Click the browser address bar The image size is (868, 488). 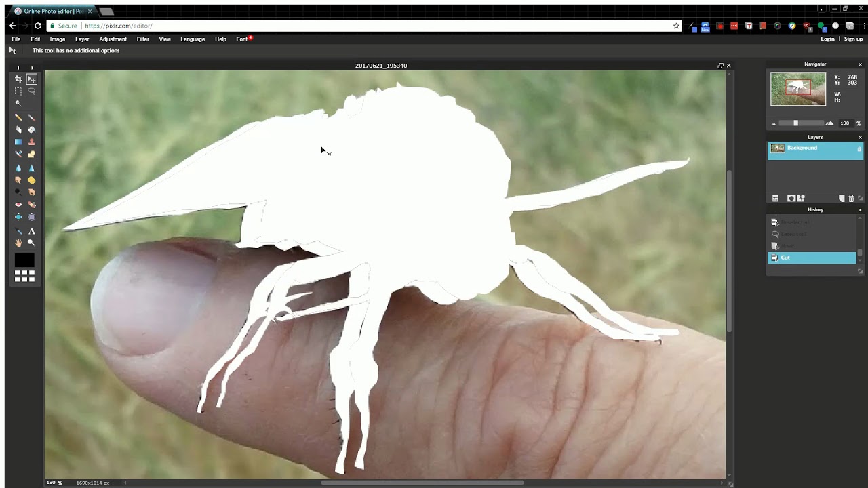coord(364,26)
